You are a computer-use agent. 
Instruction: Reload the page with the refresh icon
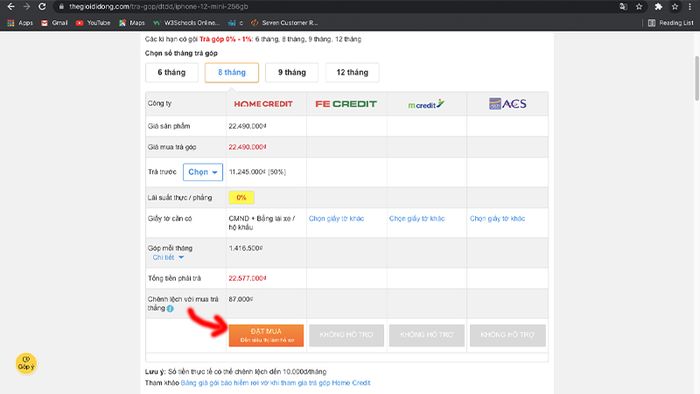42,7
